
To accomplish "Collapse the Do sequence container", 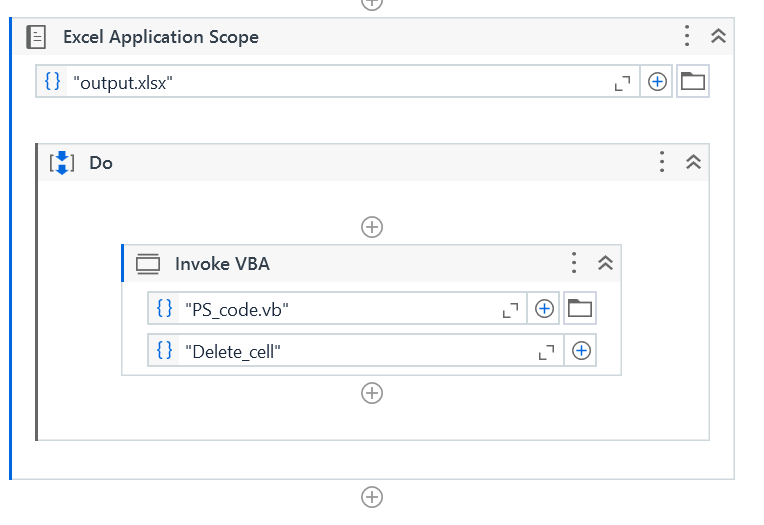I will click(x=693, y=162).
